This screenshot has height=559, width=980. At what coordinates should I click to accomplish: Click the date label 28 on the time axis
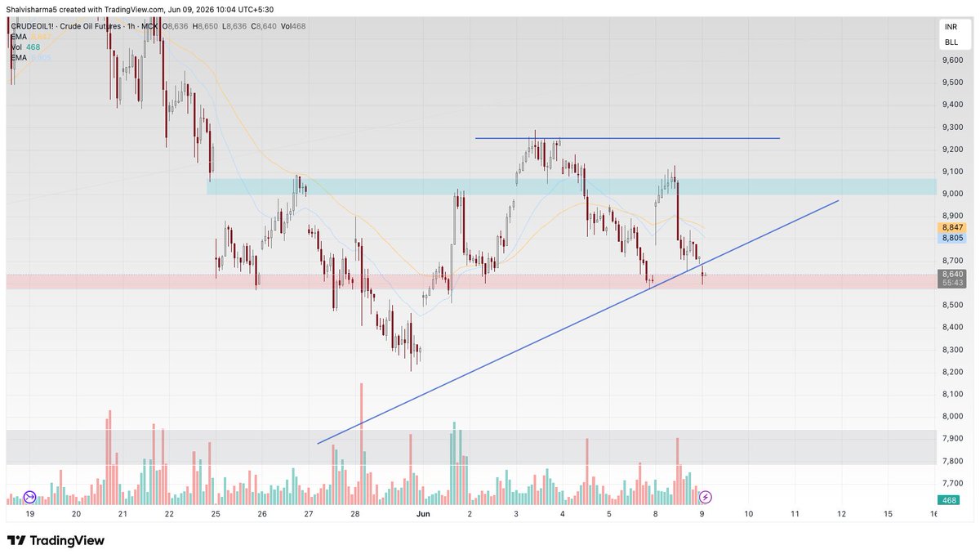355,514
